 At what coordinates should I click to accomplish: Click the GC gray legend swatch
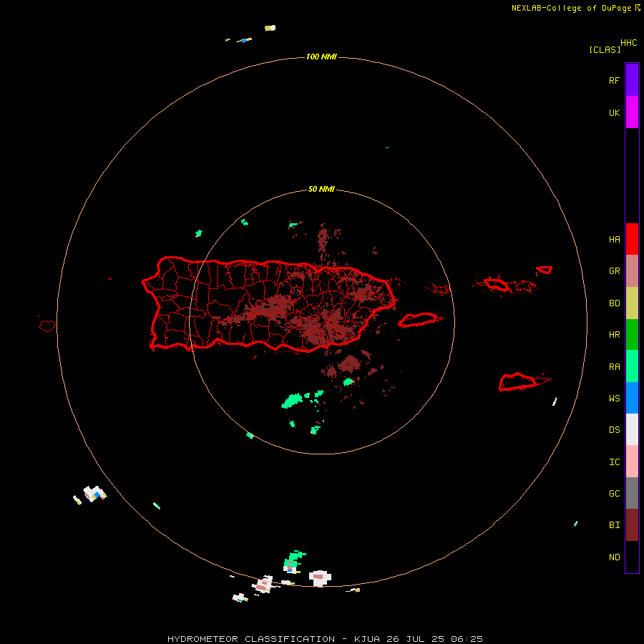coord(632,493)
